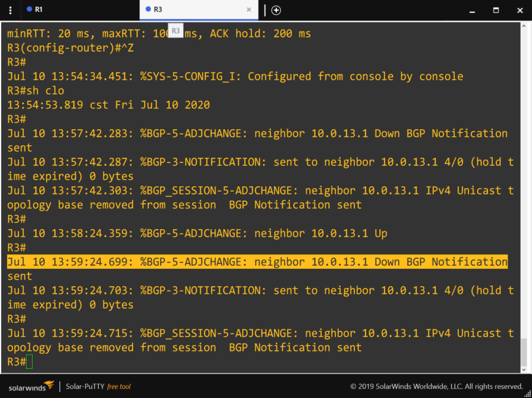
Task: Minimize the Solar-PuTTY window
Action: coord(472,10)
